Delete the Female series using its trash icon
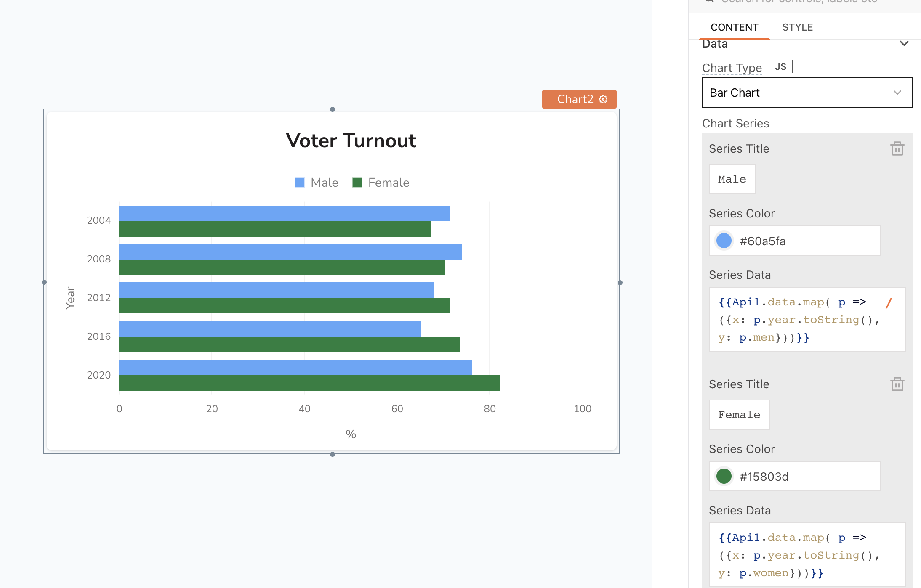 pos(897,384)
